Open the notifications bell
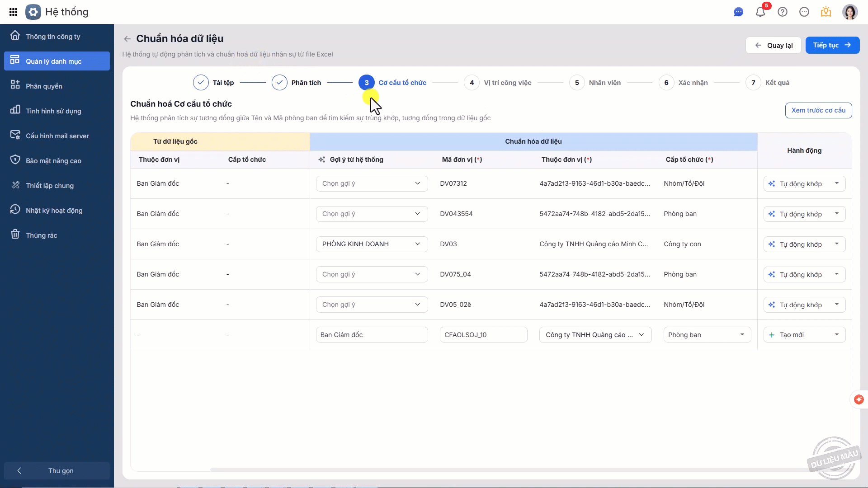This screenshot has height=488, width=868. click(x=760, y=12)
